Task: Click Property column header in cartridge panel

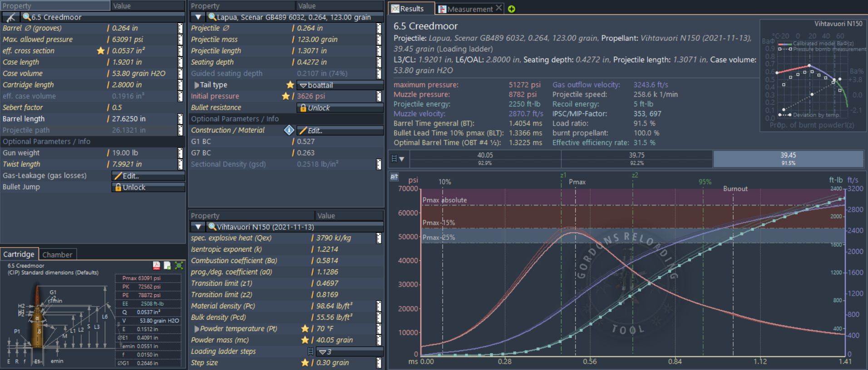Action: point(55,6)
